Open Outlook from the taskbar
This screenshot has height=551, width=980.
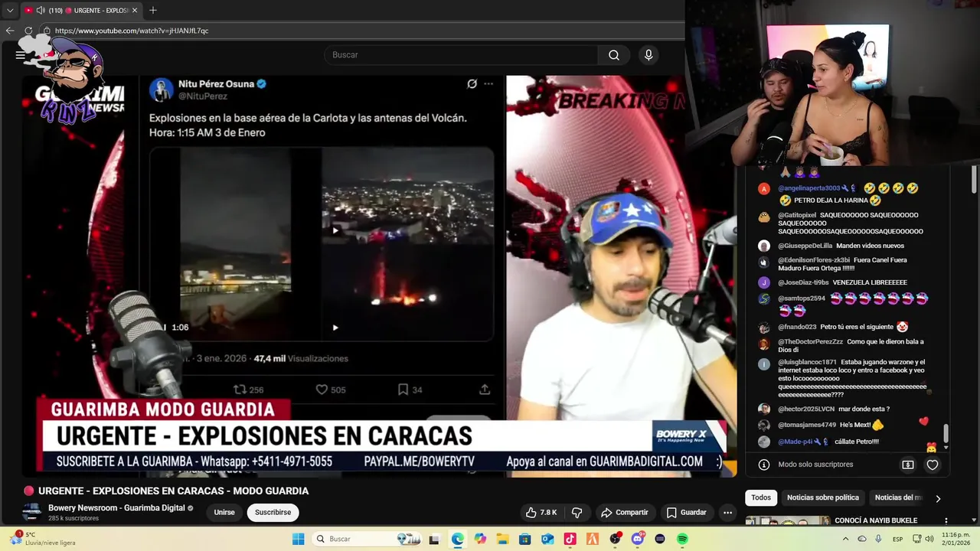click(x=547, y=539)
